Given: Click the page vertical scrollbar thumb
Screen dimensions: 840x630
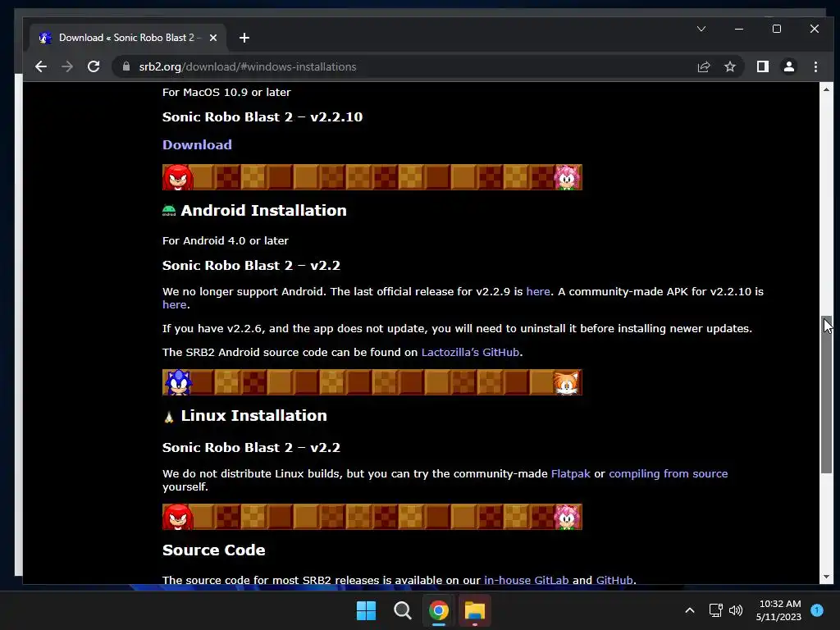Looking at the screenshot, I should coord(826,395).
